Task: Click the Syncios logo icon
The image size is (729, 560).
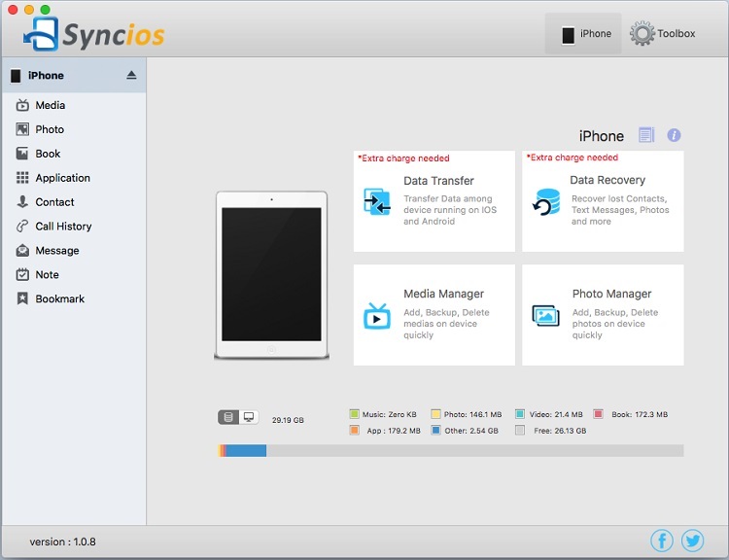Action: 42,33
